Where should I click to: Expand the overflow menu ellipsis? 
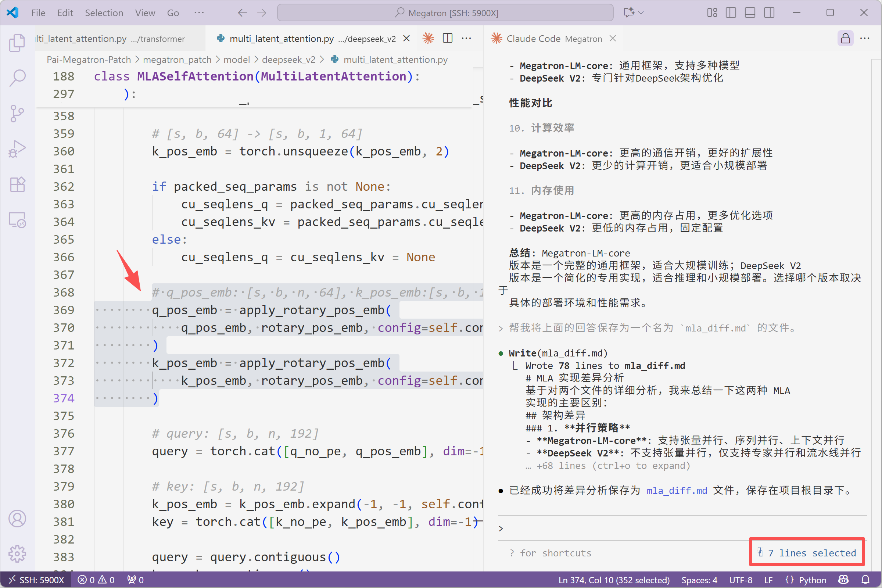pos(199,13)
